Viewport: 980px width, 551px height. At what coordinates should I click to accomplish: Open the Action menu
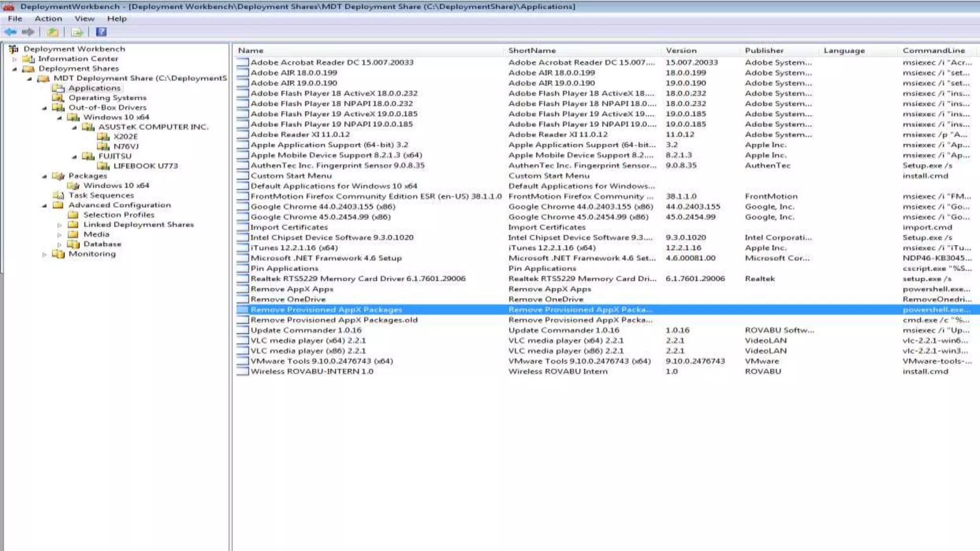(48, 19)
